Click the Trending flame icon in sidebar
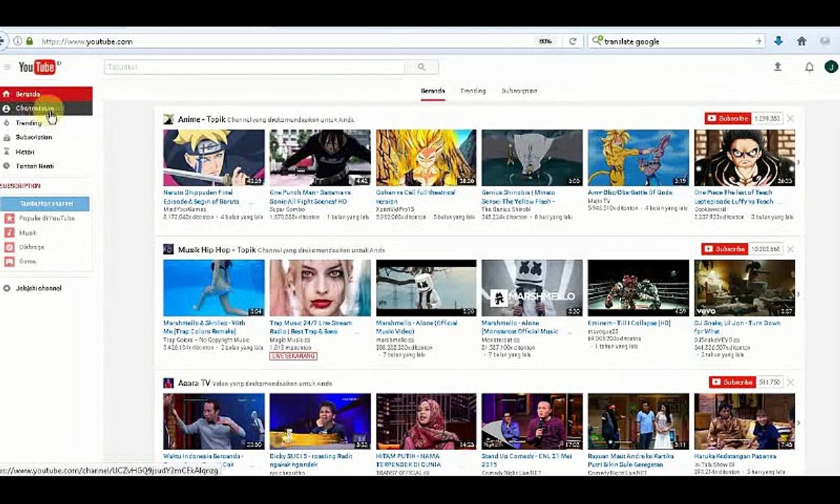This screenshot has height=504, width=840. click(x=6, y=123)
